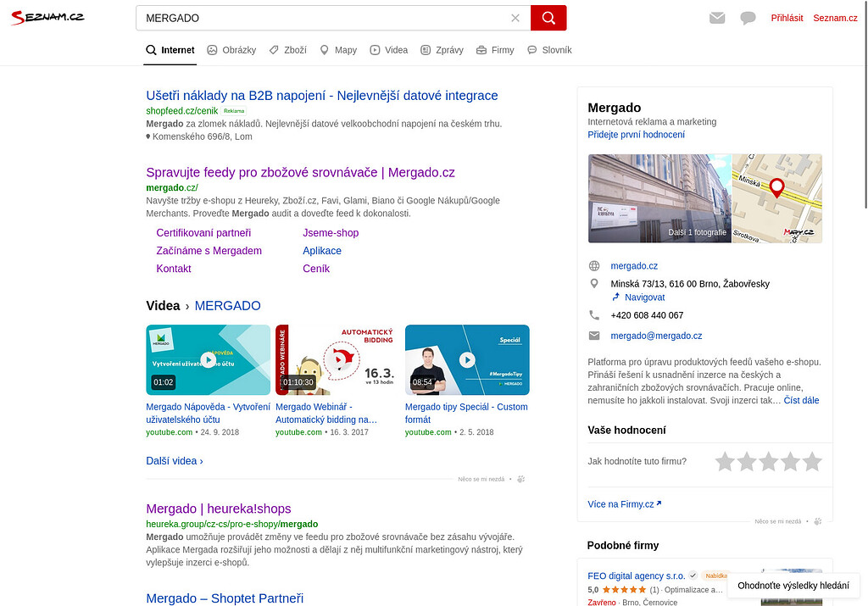Open the Mergado building photo
Screen dimensions: 868x606
659,198
